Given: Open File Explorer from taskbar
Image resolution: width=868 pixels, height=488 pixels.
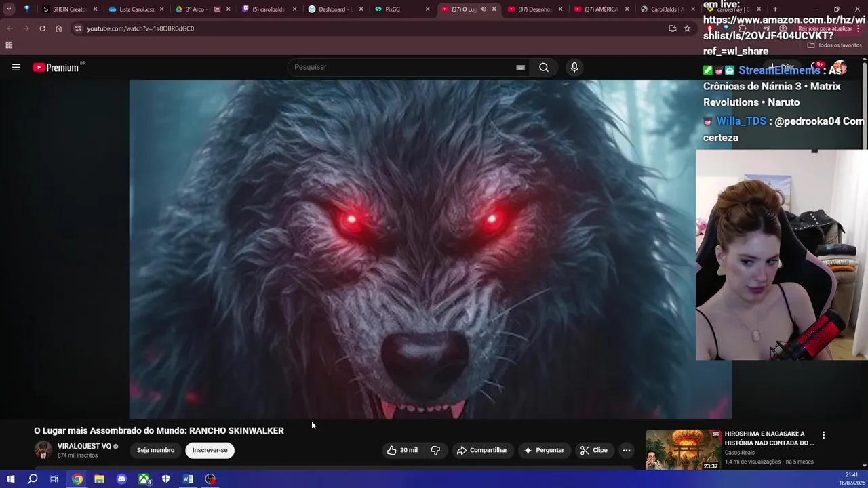Looking at the screenshot, I should 99,479.
